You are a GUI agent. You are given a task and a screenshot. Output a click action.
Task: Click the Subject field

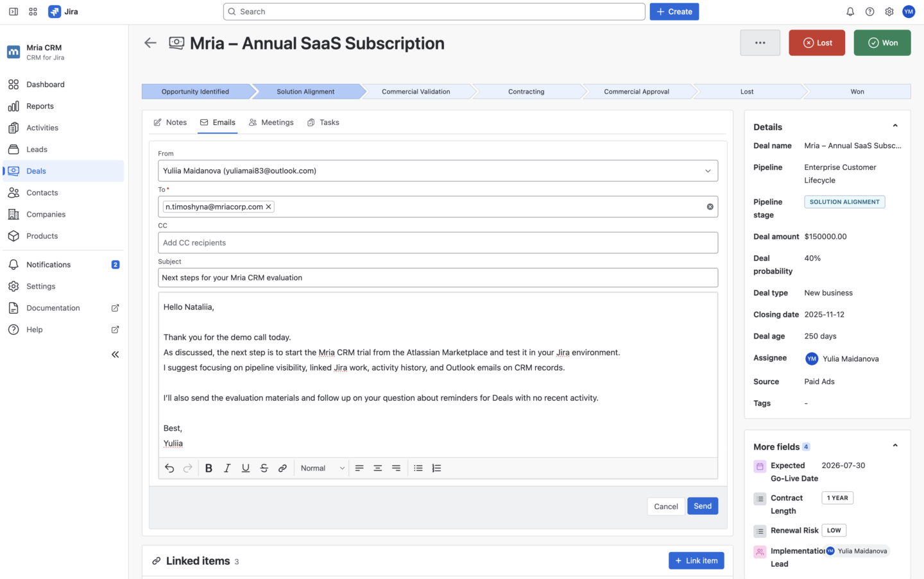pyautogui.click(x=438, y=278)
